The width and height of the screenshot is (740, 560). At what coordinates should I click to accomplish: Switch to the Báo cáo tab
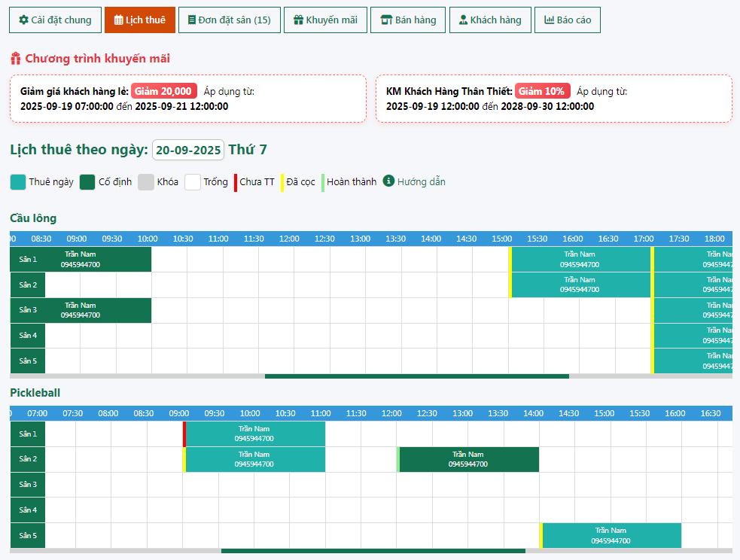568,20
